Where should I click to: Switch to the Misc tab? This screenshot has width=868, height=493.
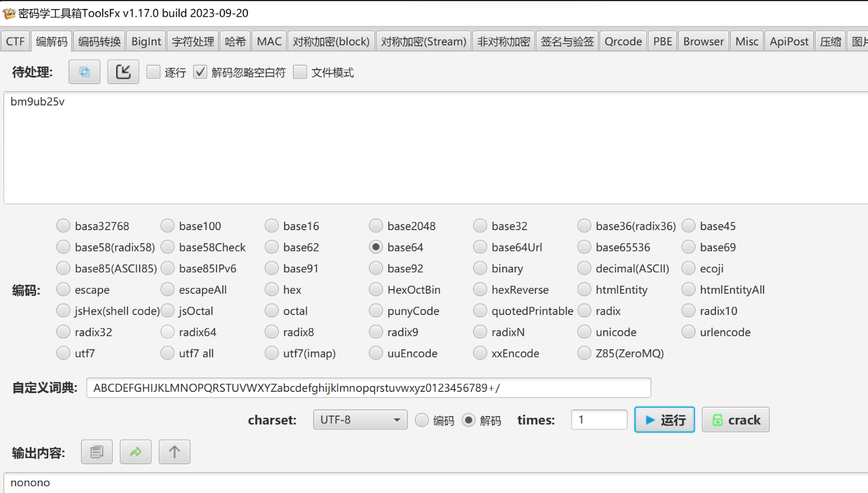(x=747, y=42)
